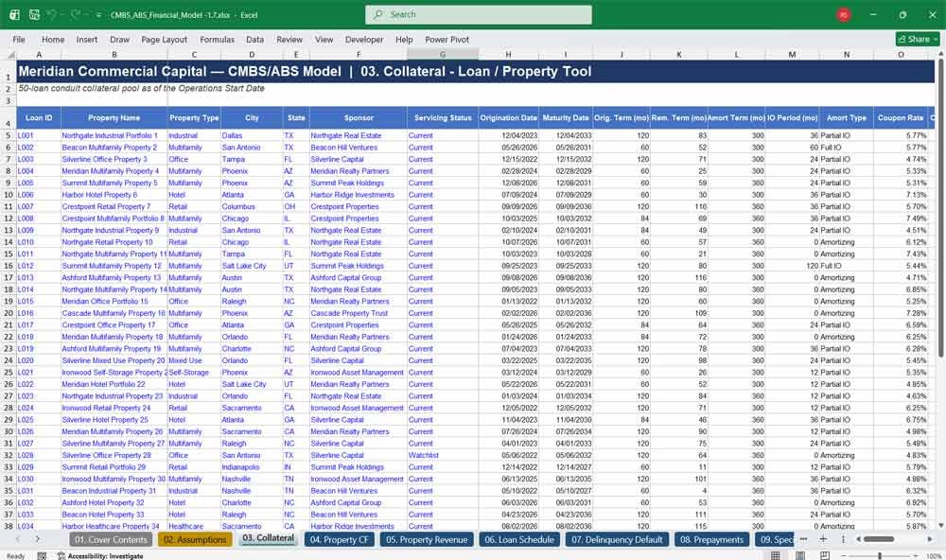Switch to Page Layout view icon
The width and height of the screenshot is (946, 560).
(800, 556)
